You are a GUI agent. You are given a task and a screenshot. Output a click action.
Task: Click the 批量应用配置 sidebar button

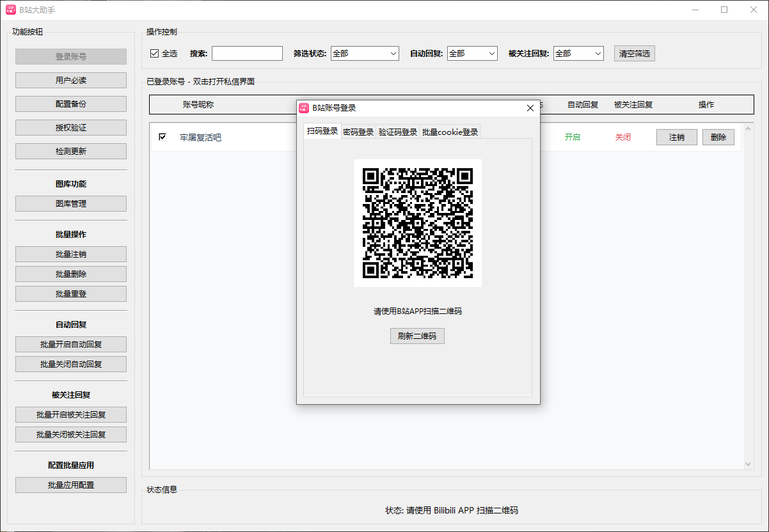(x=70, y=485)
